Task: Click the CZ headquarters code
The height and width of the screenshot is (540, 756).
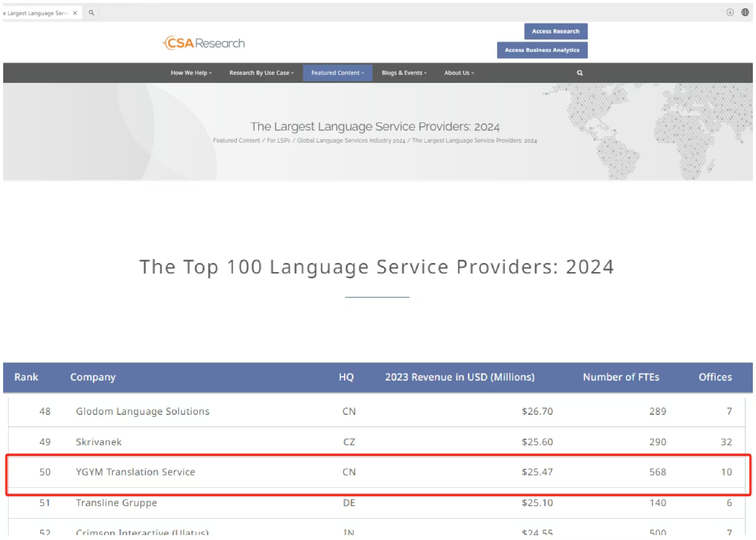Action: 349,442
